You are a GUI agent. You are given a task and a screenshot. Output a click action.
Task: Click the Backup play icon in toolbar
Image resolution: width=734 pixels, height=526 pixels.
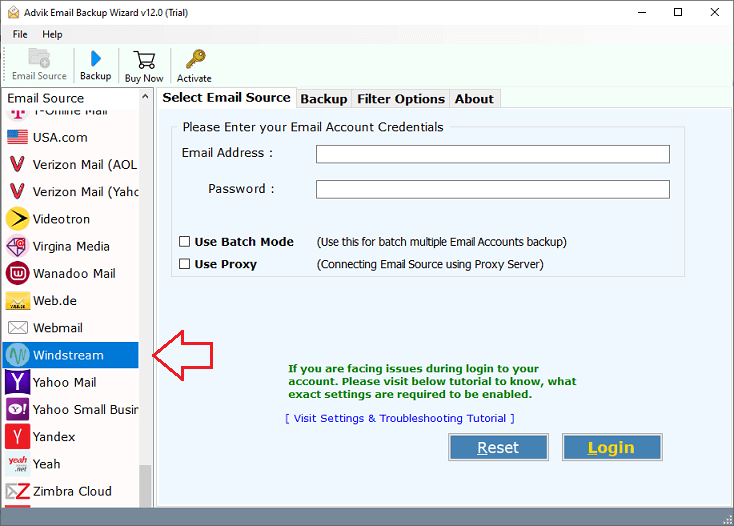pyautogui.click(x=95, y=58)
